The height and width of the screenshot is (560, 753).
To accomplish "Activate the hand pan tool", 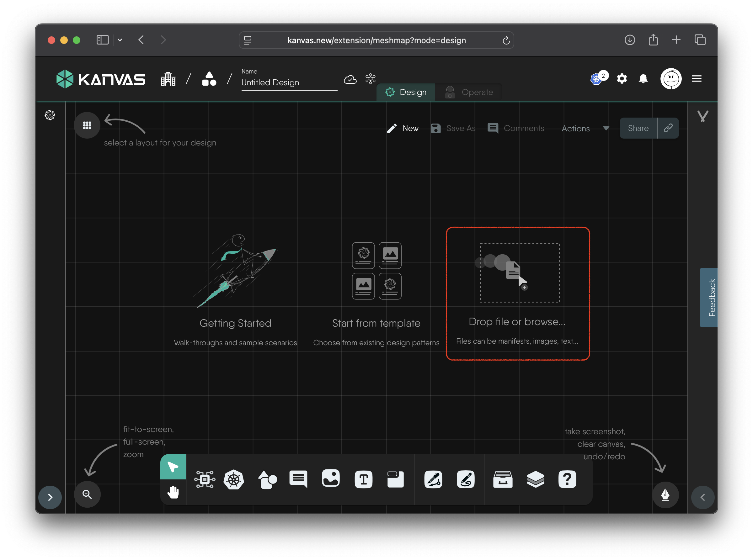I will 173,492.
